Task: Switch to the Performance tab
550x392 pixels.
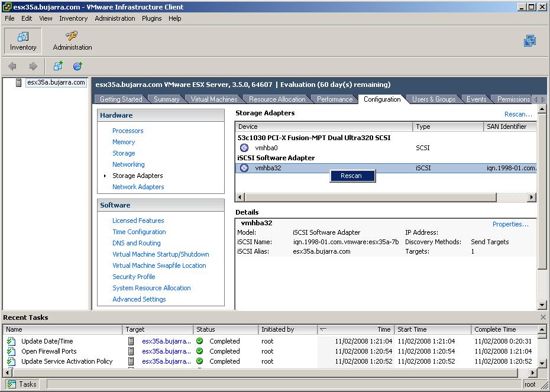Action: (335, 99)
